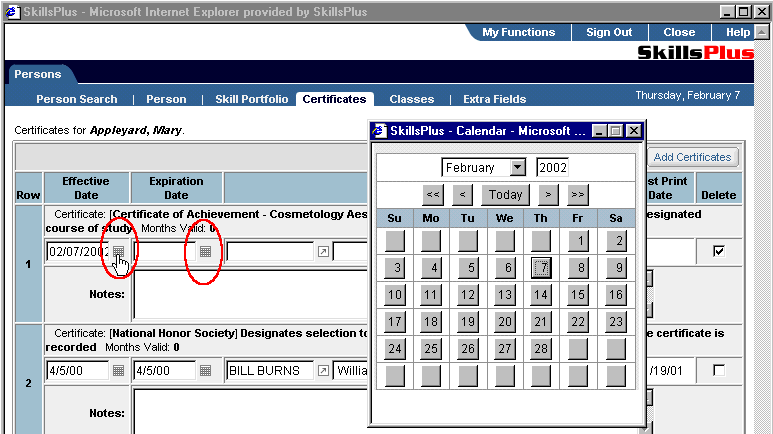Viewport: 773px width, 434px height.
Task: Select day 5 in the calendar
Action: coord(468,268)
